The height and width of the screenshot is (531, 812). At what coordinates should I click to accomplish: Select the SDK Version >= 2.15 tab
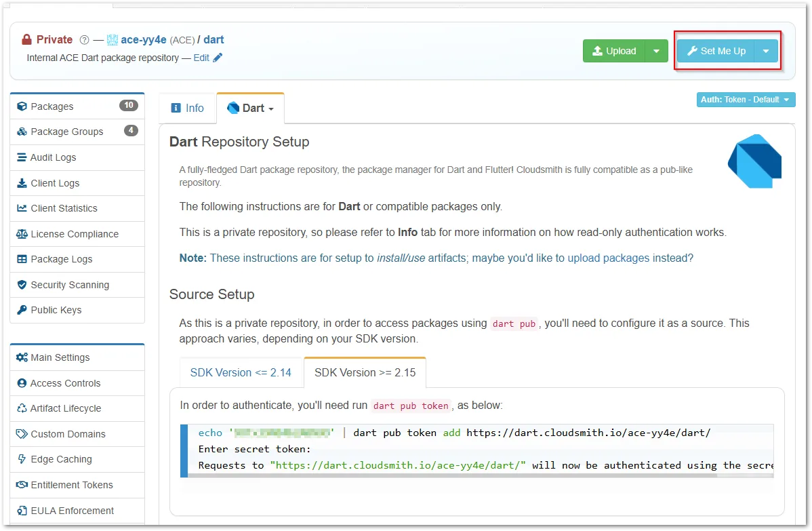(365, 372)
